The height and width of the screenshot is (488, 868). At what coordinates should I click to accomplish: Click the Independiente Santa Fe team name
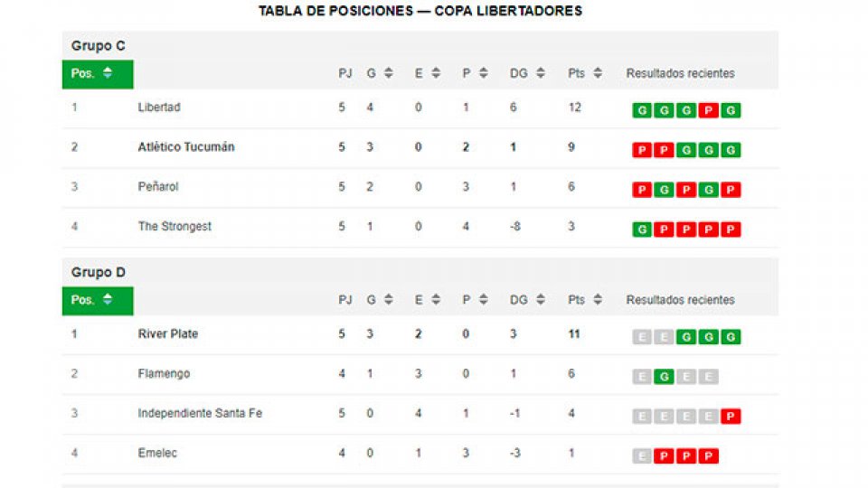[200, 414]
